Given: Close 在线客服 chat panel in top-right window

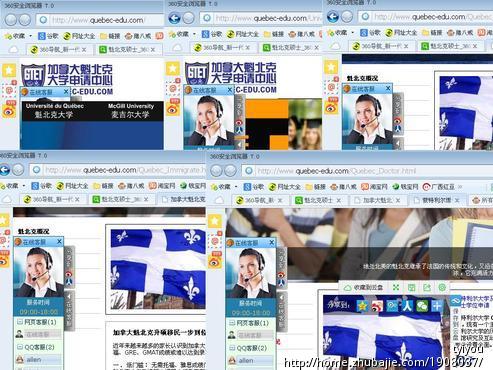Looking at the screenshot, I should [388, 88].
